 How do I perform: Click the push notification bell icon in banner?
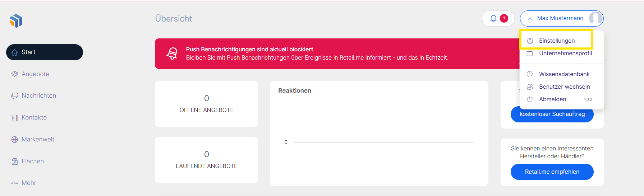click(x=172, y=53)
